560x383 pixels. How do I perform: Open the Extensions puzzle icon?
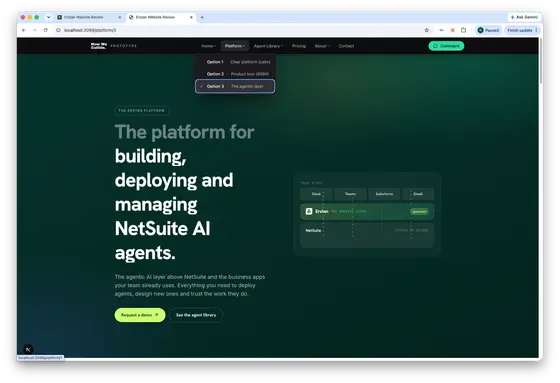[463, 30]
